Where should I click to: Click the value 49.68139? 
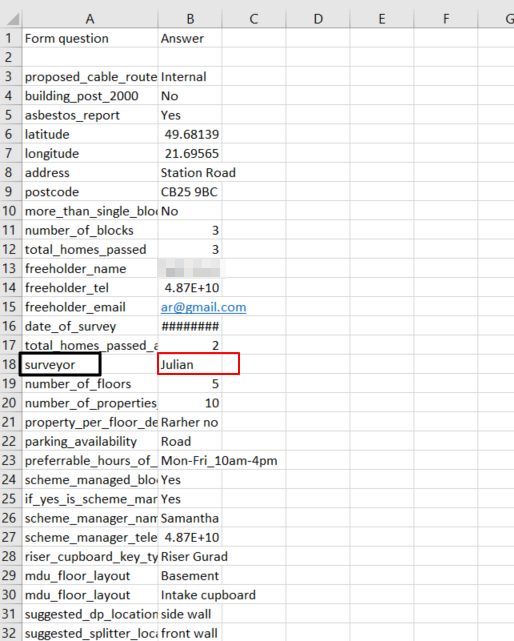pyautogui.click(x=190, y=134)
